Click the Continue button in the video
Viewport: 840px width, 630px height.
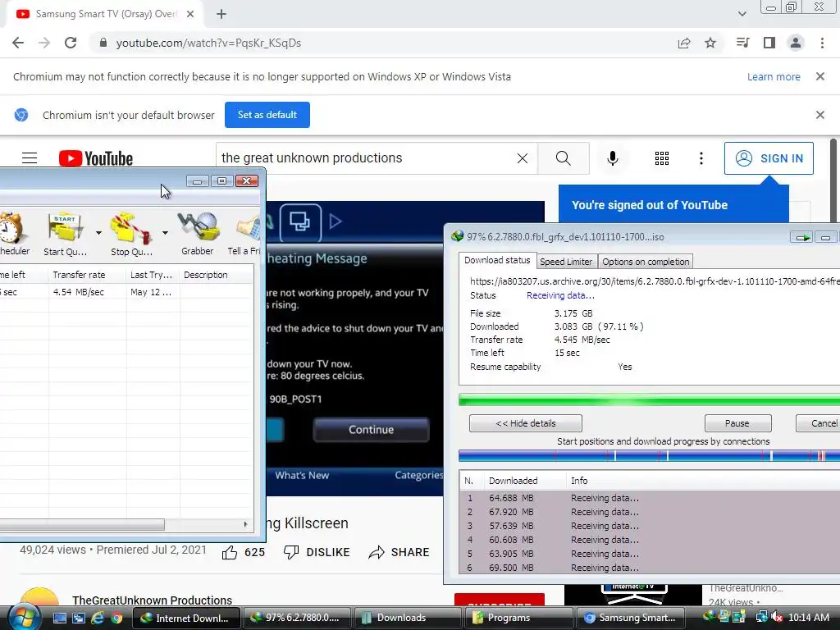(x=372, y=430)
